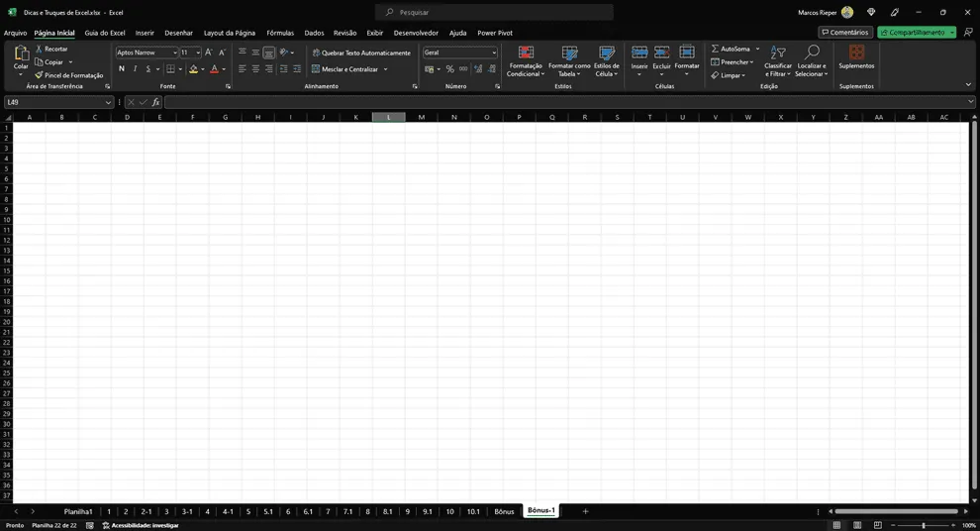Increase font size with the larger A icon
Screen dimensions: 980x531
tap(209, 53)
